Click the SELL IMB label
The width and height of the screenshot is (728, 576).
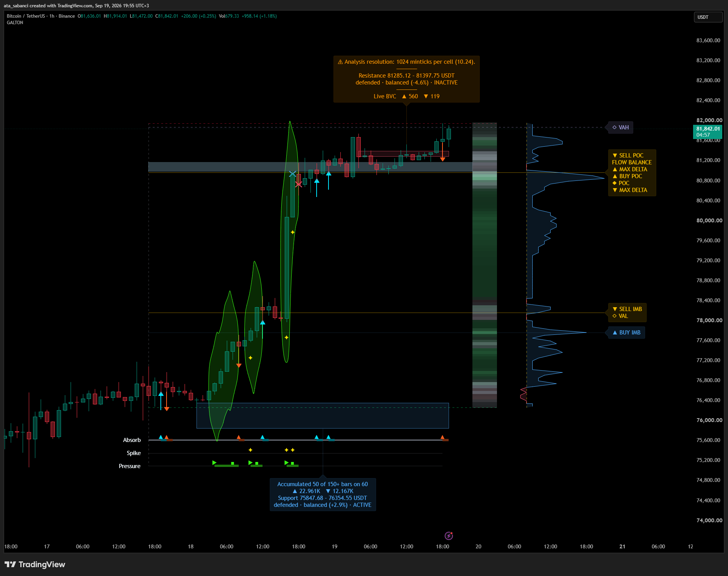pyautogui.click(x=627, y=309)
